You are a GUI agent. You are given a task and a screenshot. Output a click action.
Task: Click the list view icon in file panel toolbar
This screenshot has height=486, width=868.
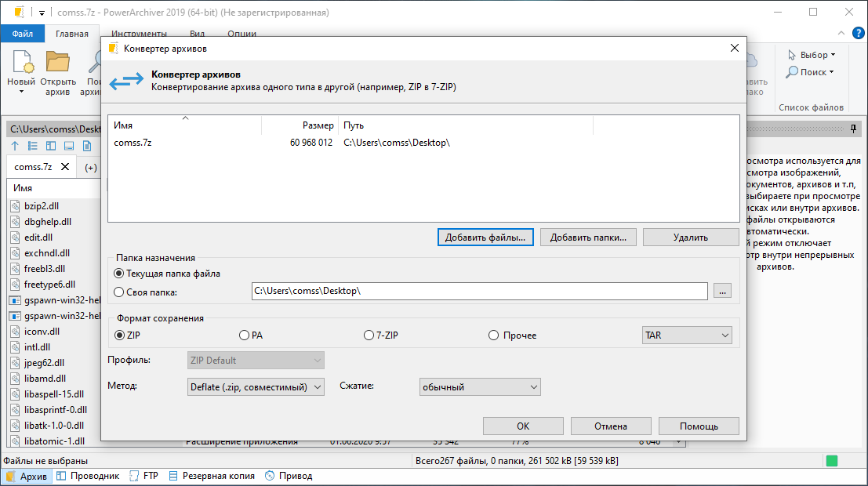[33, 146]
